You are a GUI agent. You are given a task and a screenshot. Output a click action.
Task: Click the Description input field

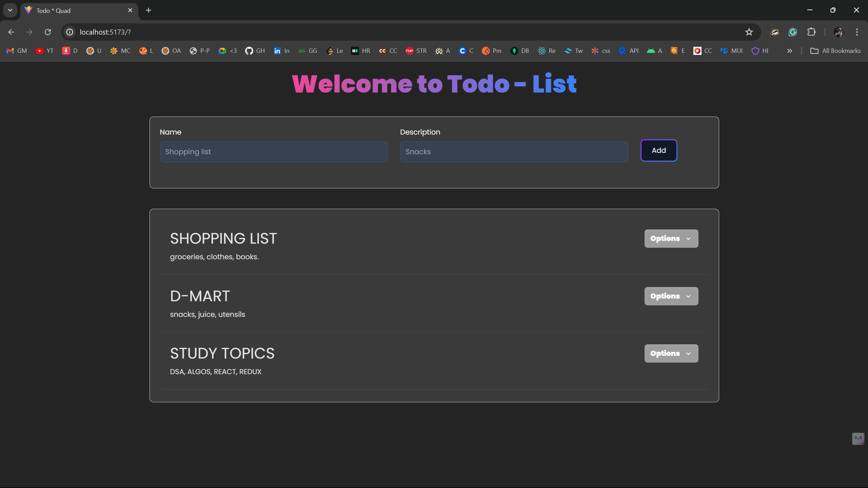click(x=514, y=152)
